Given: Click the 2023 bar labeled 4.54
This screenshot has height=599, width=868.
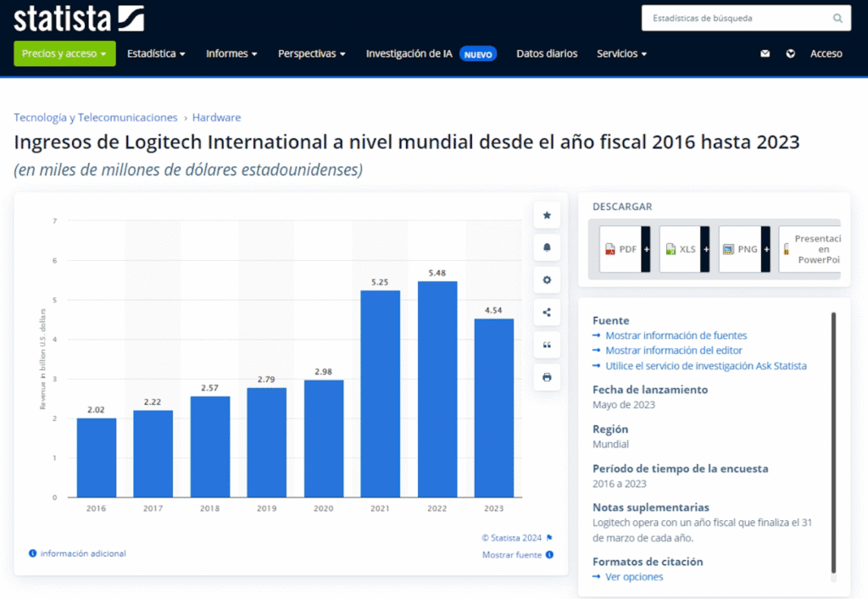Looking at the screenshot, I should [x=494, y=408].
